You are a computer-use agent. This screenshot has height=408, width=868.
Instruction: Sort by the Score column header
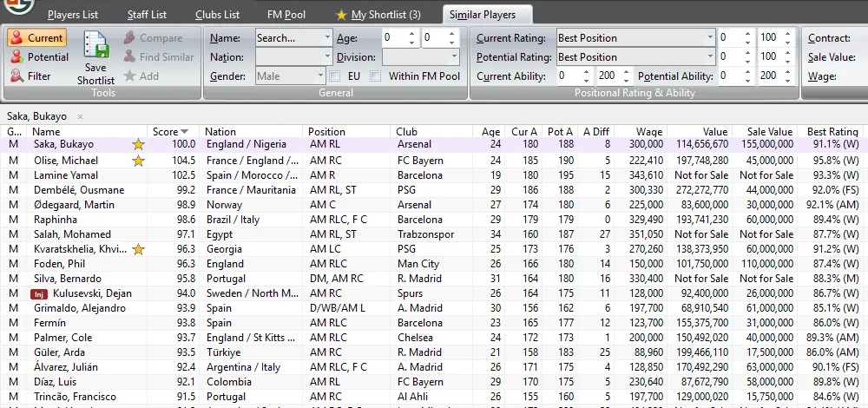pyautogui.click(x=174, y=132)
